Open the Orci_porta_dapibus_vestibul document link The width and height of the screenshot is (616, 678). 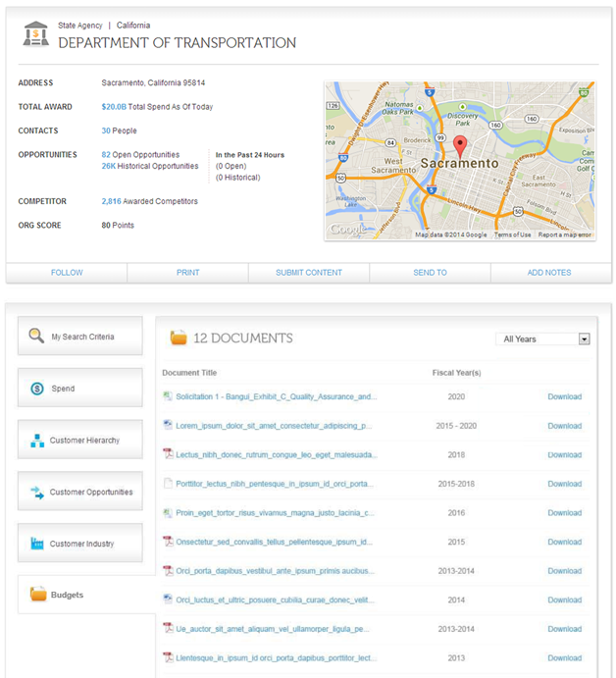click(275, 571)
